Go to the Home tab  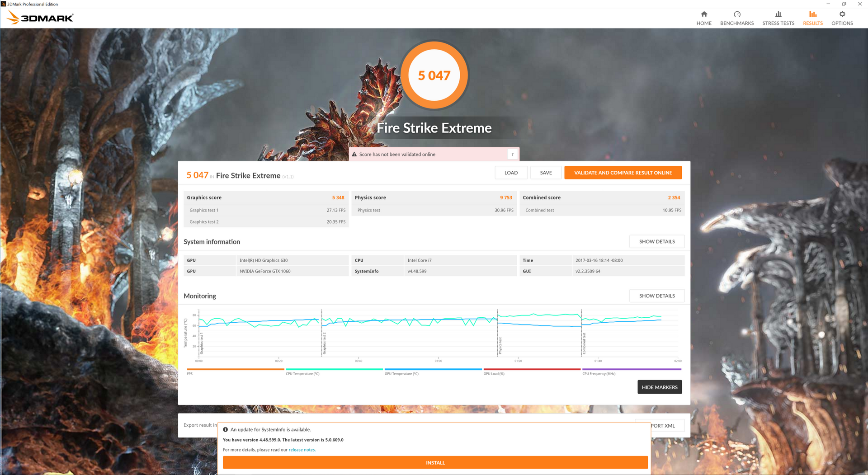(704, 18)
